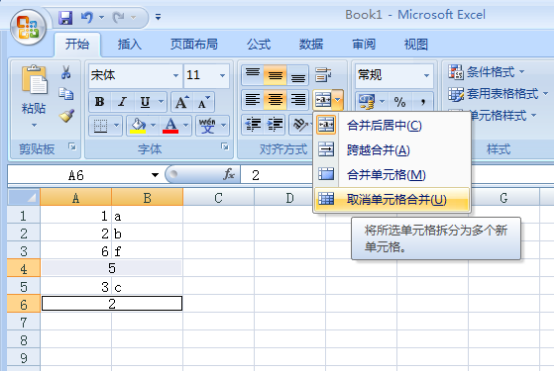
Task: Open number format 常规 dropdown
Action: pos(426,75)
